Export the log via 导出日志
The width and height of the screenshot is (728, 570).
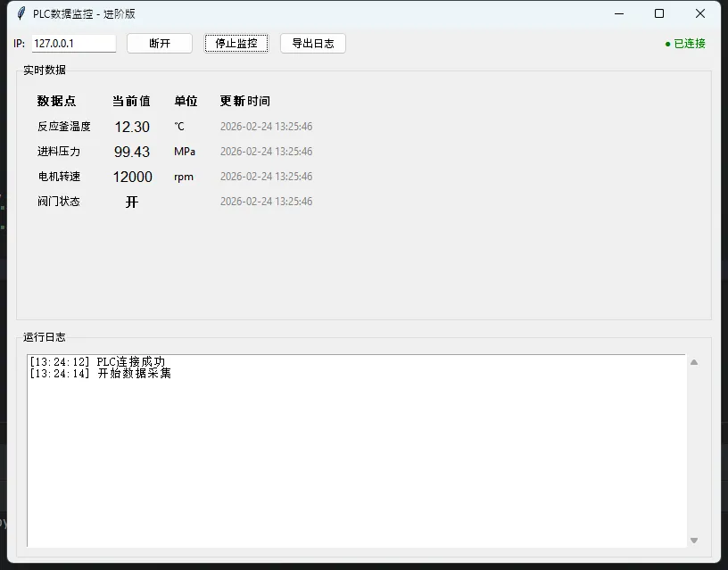(x=312, y=44)
